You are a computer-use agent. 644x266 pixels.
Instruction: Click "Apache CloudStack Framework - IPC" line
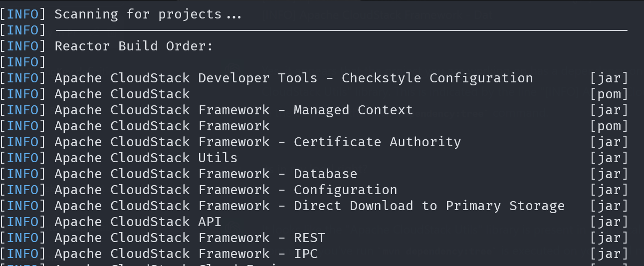coord(186,254)
